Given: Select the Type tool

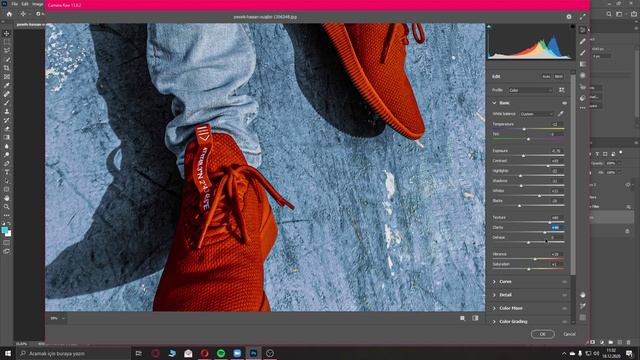Looking at the screenshot, I should pos(7,172).
